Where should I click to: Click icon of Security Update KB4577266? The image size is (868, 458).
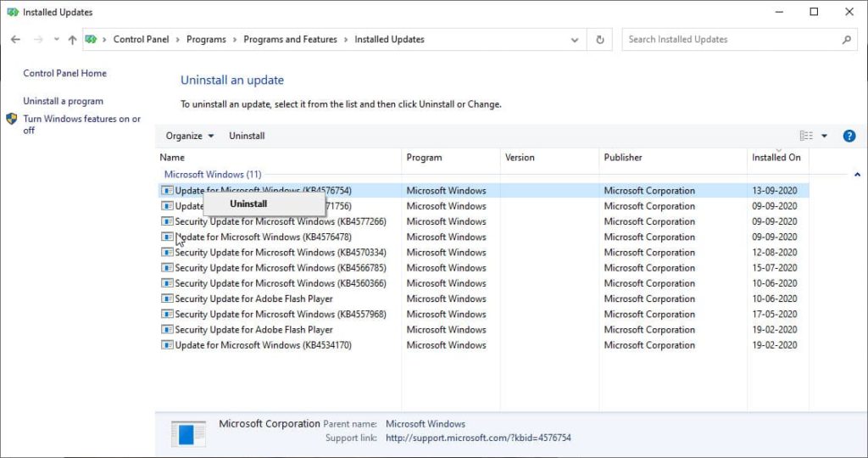[x=167, y=221]
